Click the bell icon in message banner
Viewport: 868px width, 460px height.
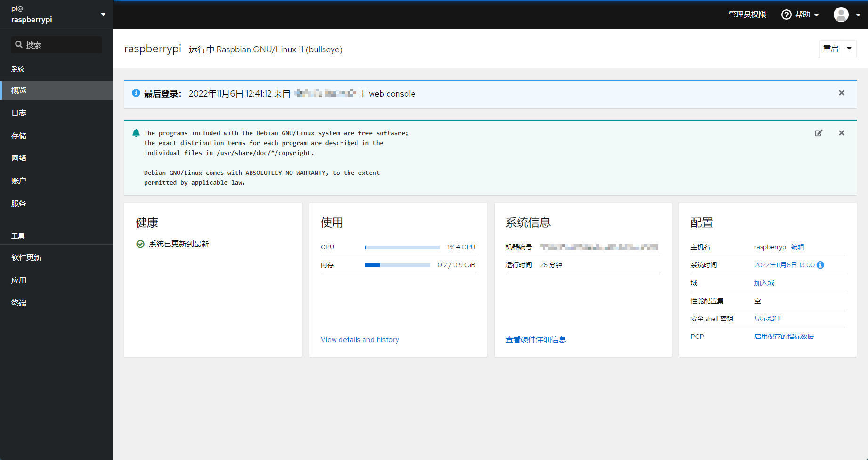136,133
